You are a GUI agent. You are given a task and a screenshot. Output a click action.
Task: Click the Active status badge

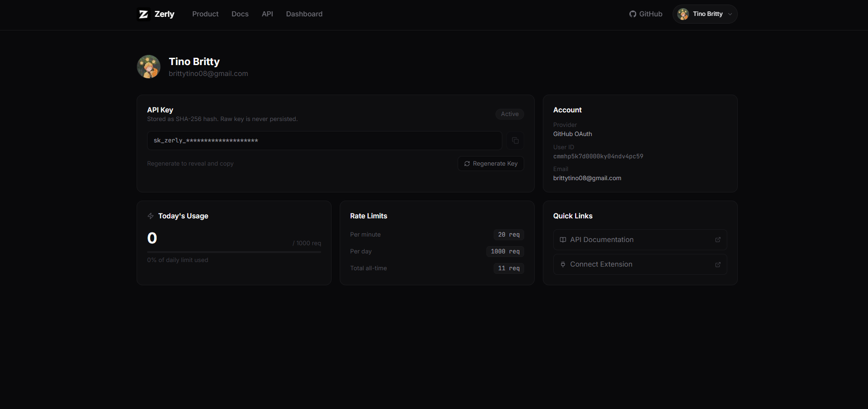[x=510, y=114]
